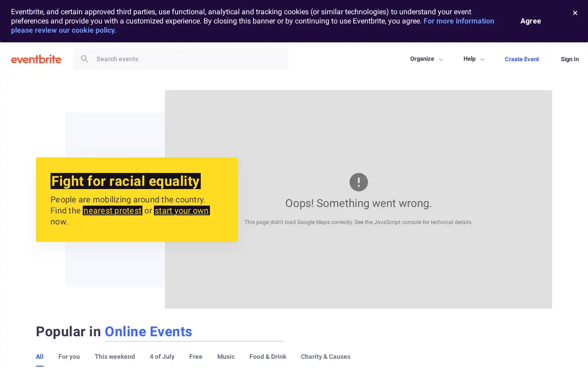
Task: Show the Free events tab
Action: click(x=196, y=356)
